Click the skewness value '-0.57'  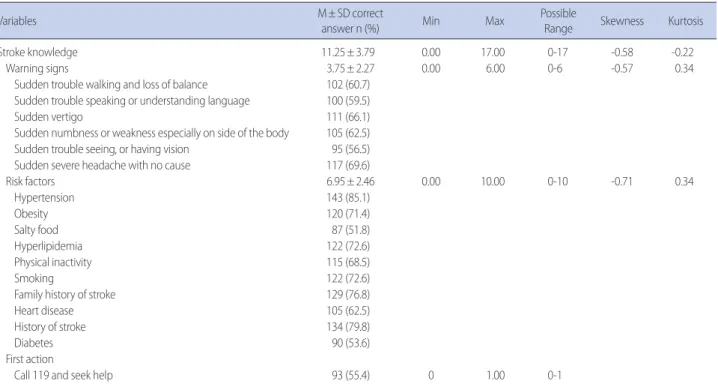click(622, 69)
